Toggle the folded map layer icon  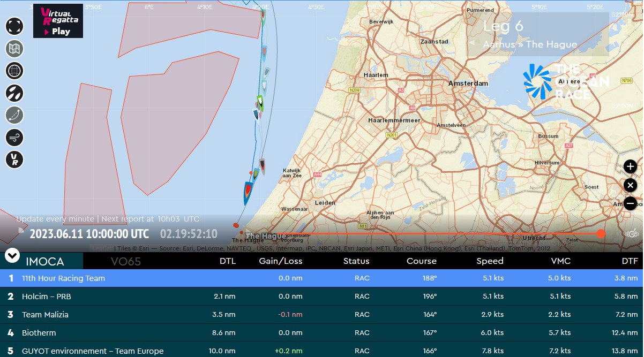(14, 49)
